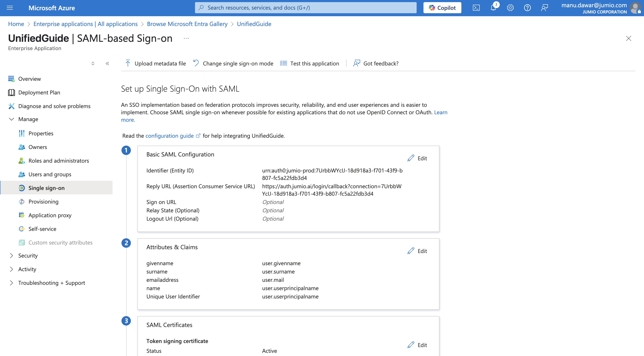Edit Attributes & Claims section
The width and height of the screenshot is (644, 356).
tap(417, 251)
